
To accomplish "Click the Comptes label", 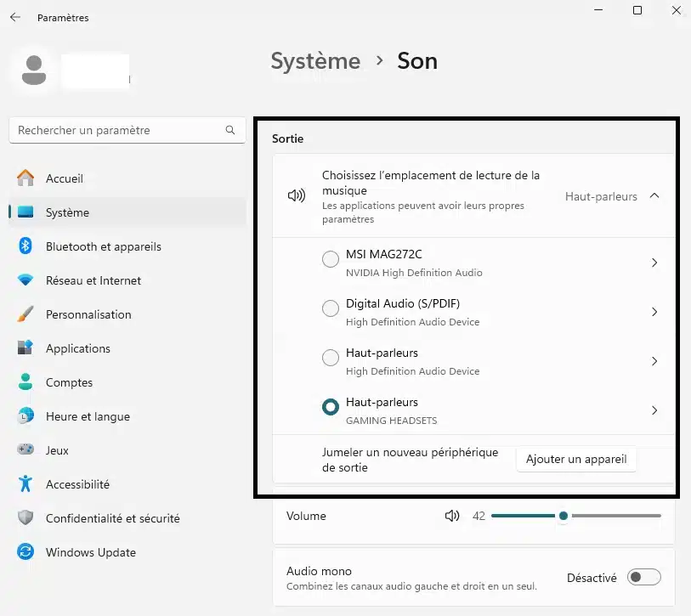I will [69, 382].
